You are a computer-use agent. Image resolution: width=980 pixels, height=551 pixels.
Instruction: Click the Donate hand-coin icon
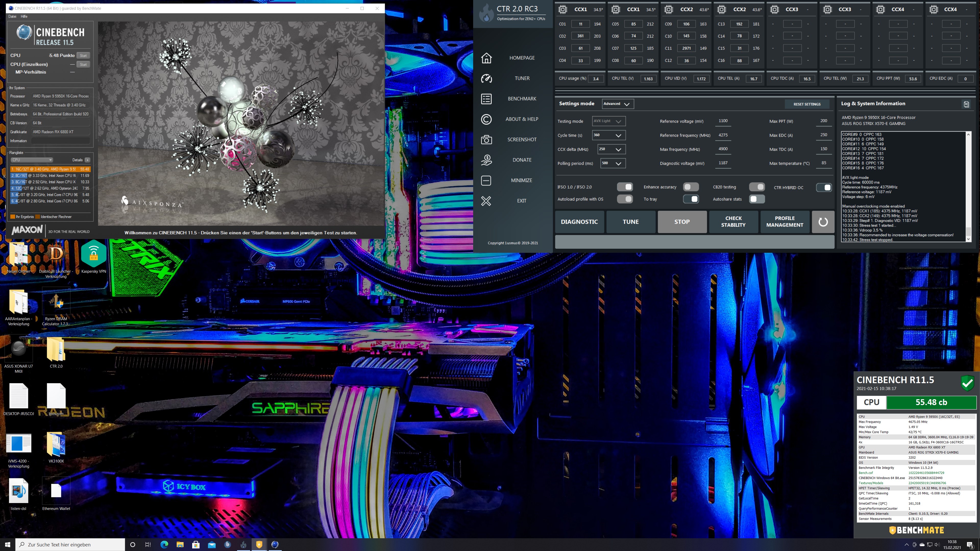486,160
